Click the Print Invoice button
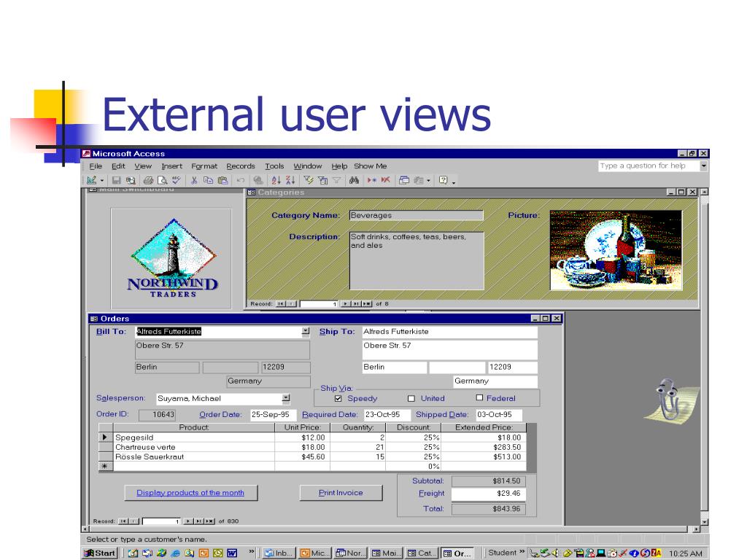This screenshot has height=560, width=747. [x=341, y=493]
